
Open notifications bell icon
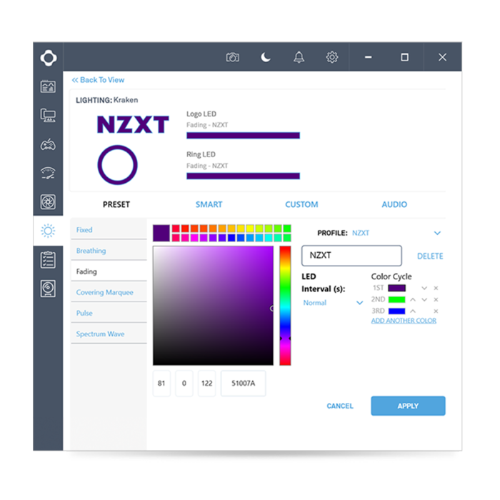coord(299,57)
